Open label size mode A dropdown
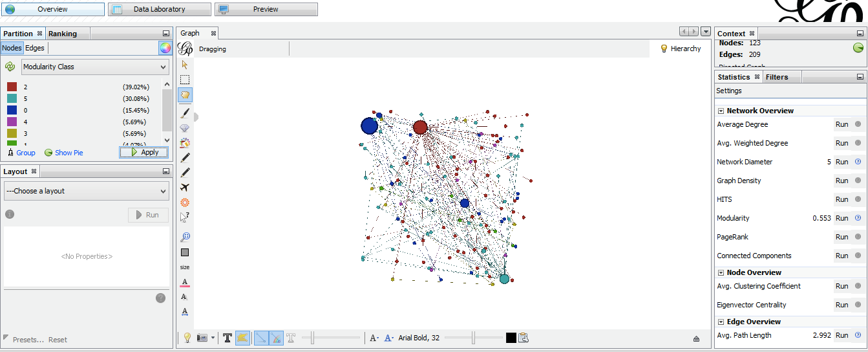The image size is (868, 352). tap(374, 338)
